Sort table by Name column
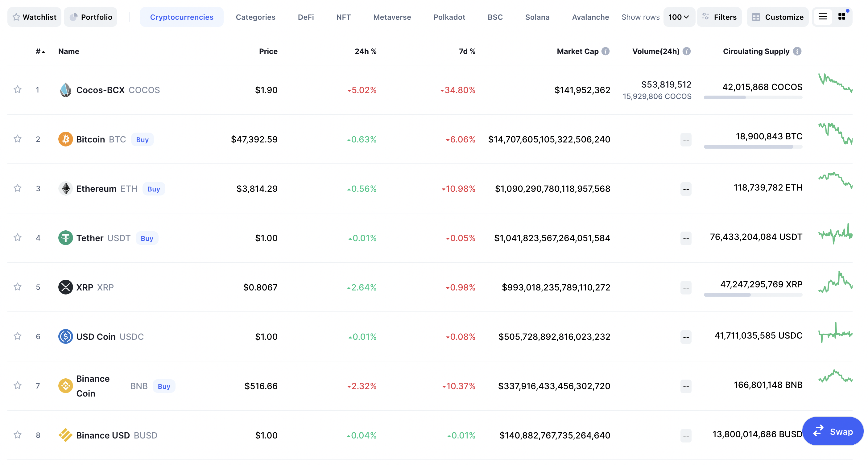The height and width of the screenshot is (465, 868). (x=69, y=51)
